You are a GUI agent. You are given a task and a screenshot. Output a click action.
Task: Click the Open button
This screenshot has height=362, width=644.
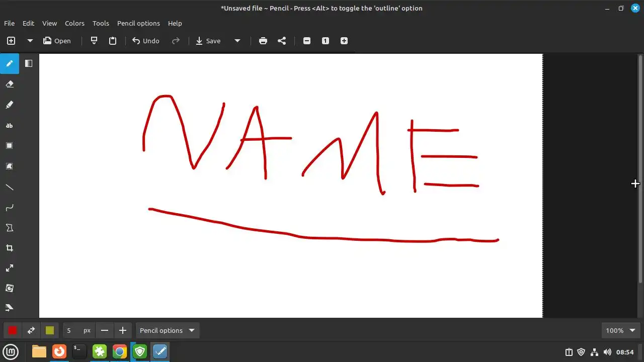[x=57, y=41]
